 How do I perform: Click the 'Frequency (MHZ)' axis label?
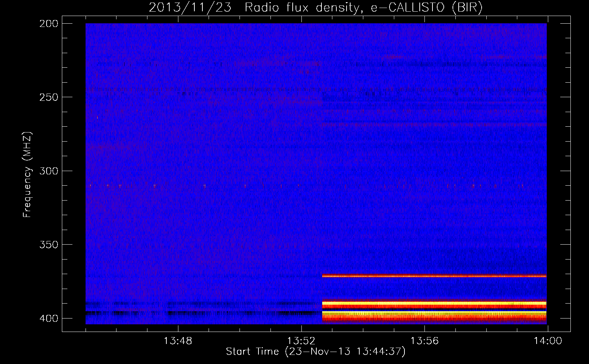click(27, 175)
